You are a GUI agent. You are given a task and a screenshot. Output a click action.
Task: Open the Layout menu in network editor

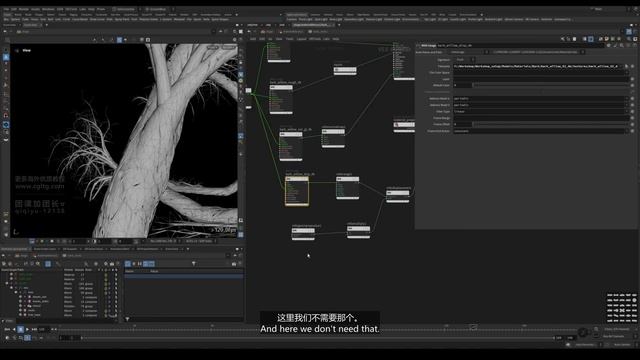click(x=301, y=39)
